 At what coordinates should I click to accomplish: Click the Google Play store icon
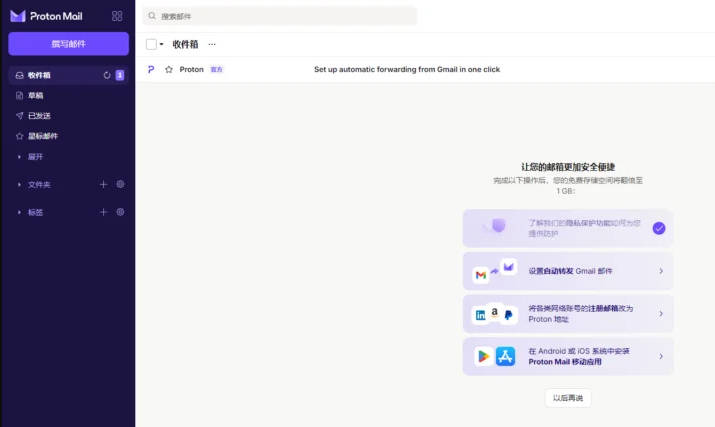tap(484, 356)
